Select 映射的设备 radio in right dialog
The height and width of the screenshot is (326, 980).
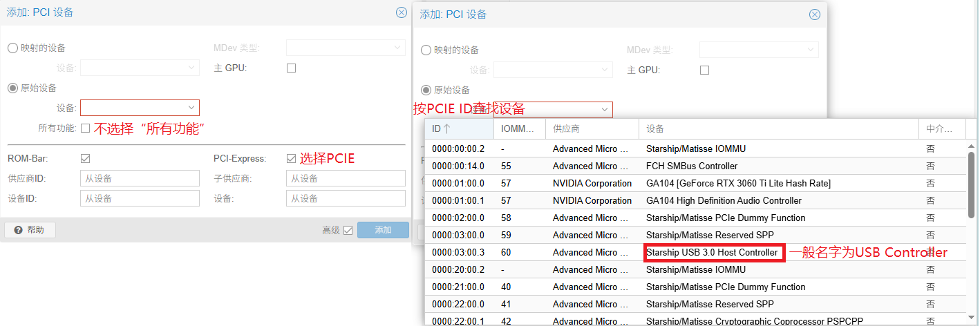(426, 50)
